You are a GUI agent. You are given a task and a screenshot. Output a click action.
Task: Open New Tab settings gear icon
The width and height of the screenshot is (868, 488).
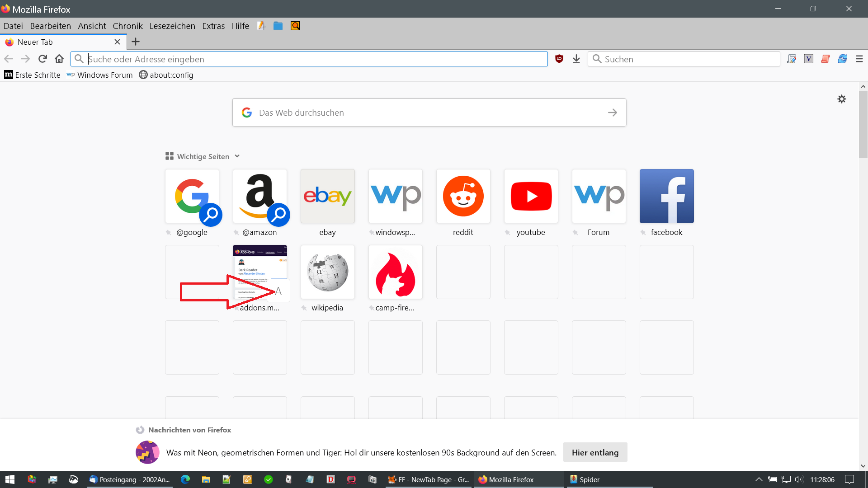click(x=841, y=99)
